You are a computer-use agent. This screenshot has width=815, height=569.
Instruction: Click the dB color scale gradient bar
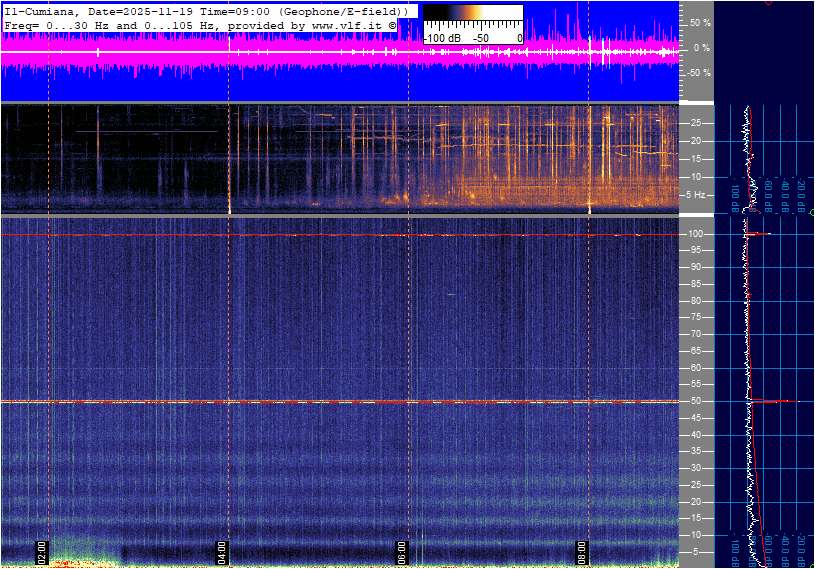coord(472,18)
